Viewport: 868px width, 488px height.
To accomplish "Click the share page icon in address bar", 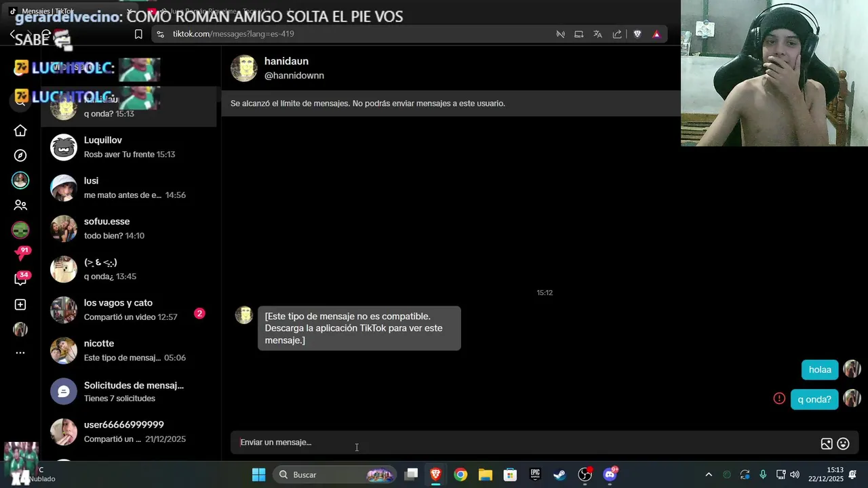I will 617,34.
